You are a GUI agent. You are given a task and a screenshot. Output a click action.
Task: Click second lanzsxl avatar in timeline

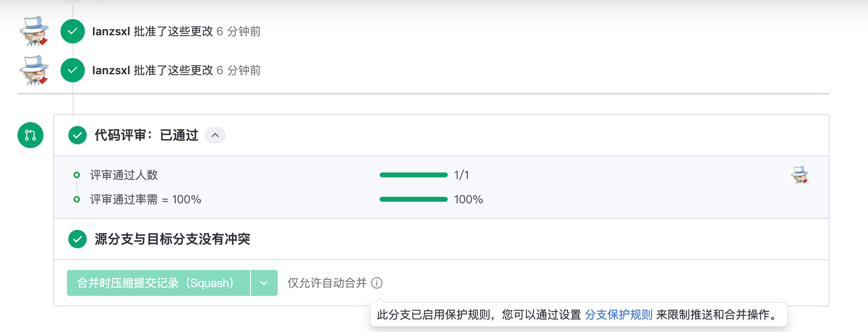pos(34,70)
